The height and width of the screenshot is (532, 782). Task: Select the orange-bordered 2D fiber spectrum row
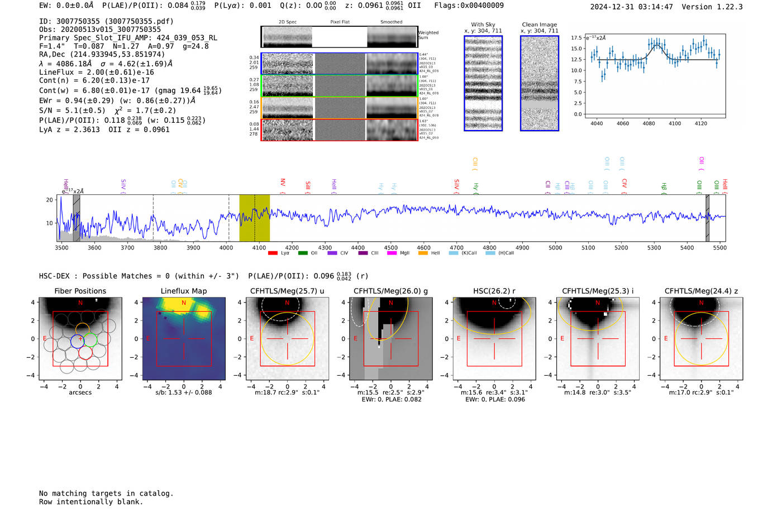click(x=340, y=108)
